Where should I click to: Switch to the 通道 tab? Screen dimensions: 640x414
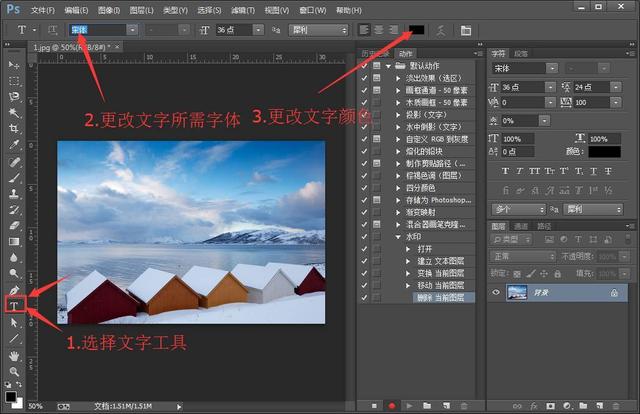click(x=521, y=226)
